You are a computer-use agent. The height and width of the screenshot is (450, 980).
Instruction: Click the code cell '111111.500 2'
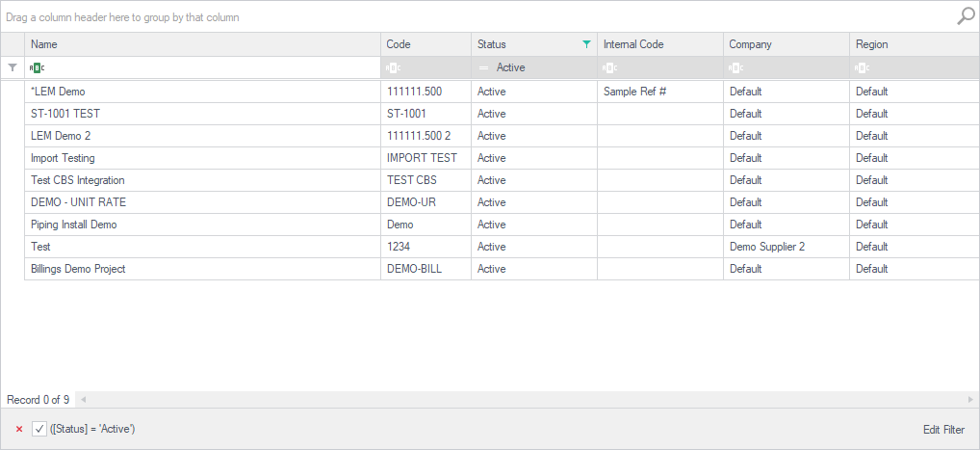point(426,136)
